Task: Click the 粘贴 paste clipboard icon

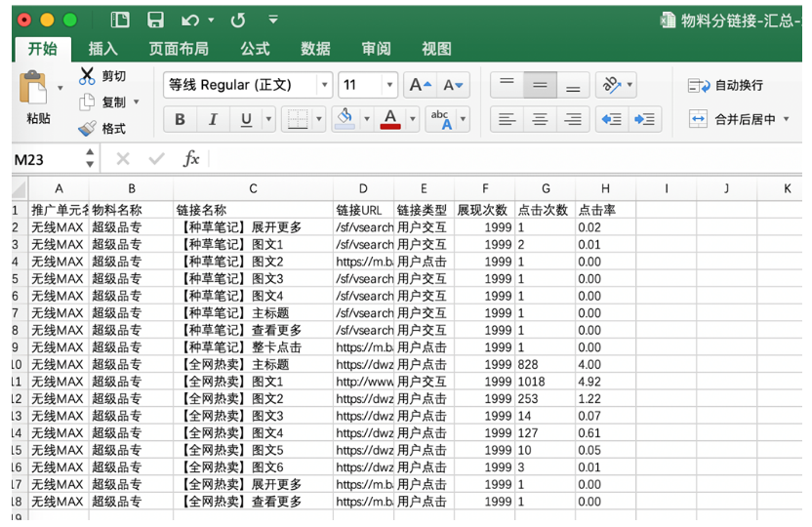Action: [x=32, y=88]
